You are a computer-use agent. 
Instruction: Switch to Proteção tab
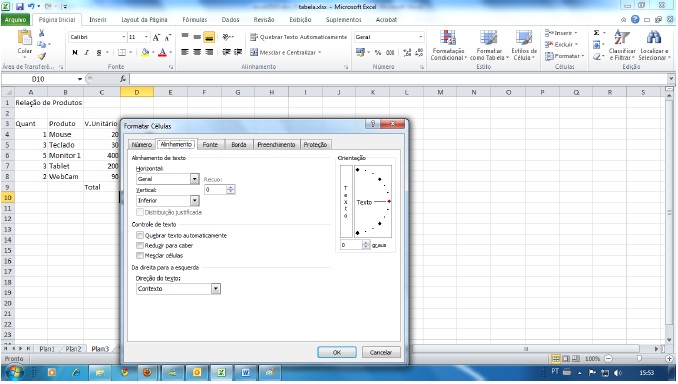pyautogui.click(x=315, y=144)
